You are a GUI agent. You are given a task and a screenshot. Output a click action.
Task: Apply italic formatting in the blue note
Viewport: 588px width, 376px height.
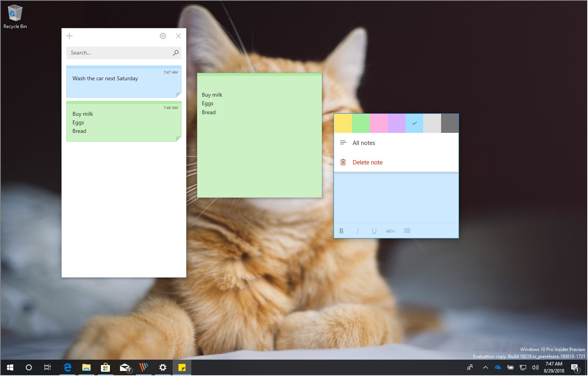click(358, 231)
